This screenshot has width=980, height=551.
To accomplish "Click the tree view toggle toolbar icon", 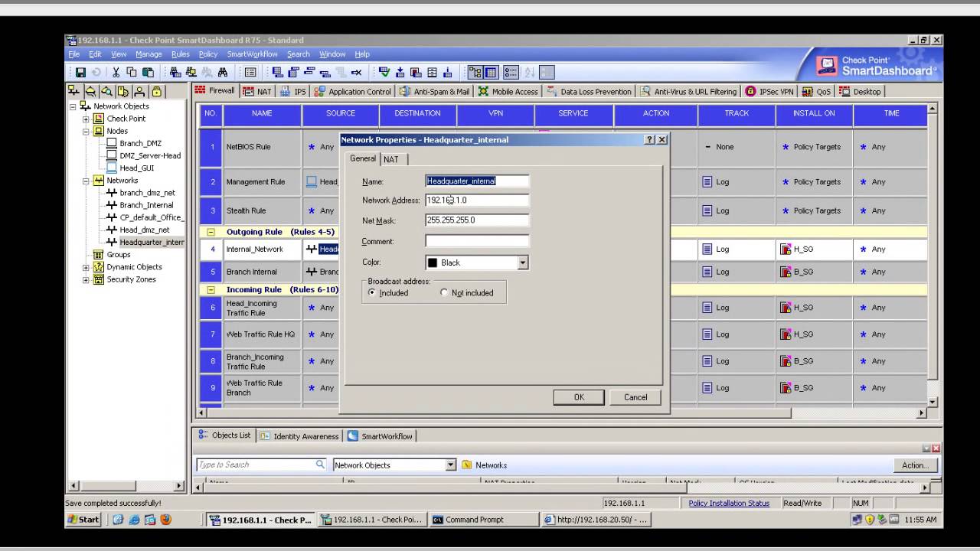I will point(475,73).
